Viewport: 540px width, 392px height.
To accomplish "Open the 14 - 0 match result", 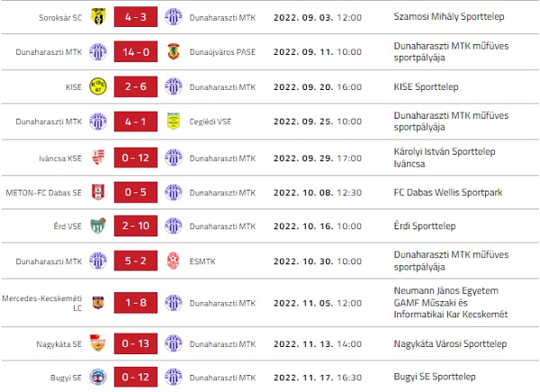I will [x=136, y=52].
